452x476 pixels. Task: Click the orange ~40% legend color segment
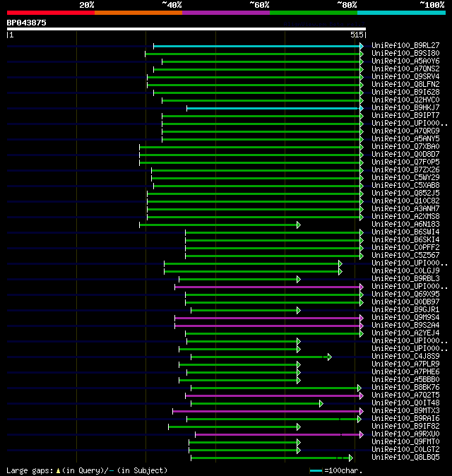click(x=138, y=13)
